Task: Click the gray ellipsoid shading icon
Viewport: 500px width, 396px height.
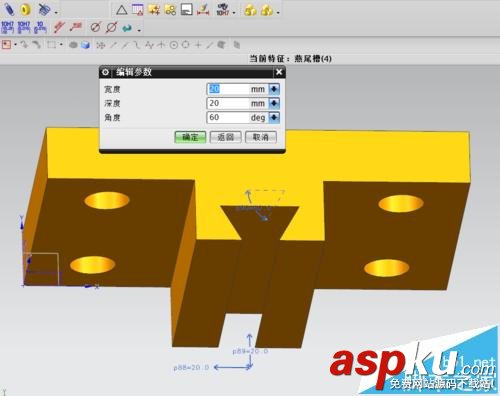Action: click(x=73, y=45)
